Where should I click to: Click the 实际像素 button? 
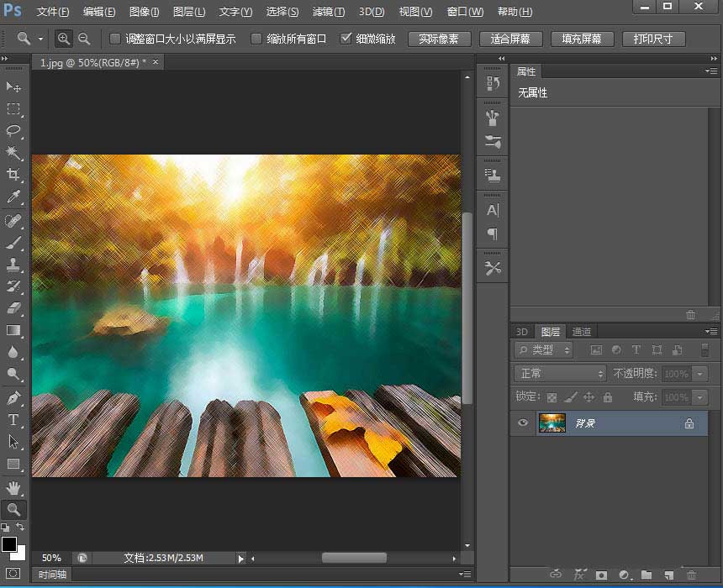(439, 39)
